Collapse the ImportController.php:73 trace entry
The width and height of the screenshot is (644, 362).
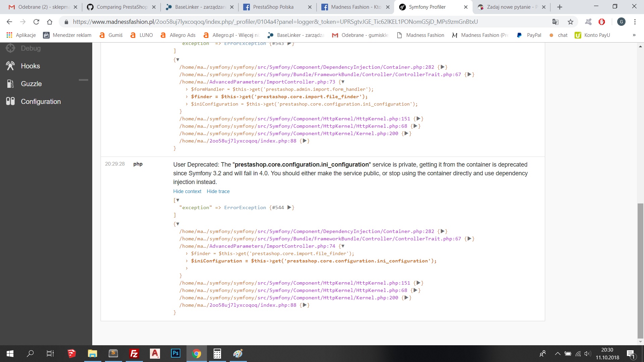[342, 82]
